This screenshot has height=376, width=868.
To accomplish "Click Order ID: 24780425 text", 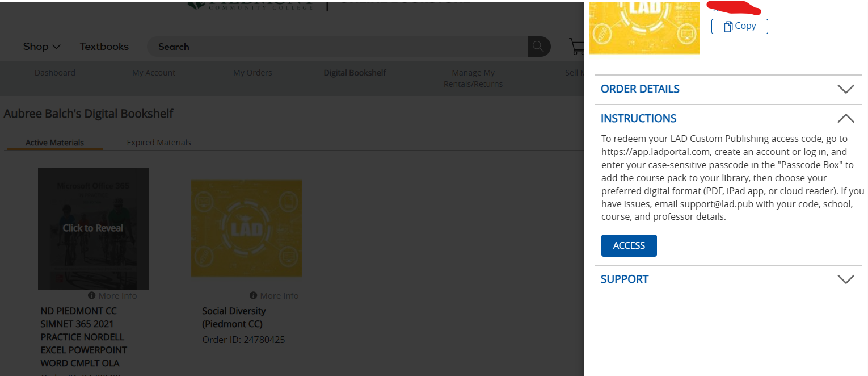I will pos(243,340).
